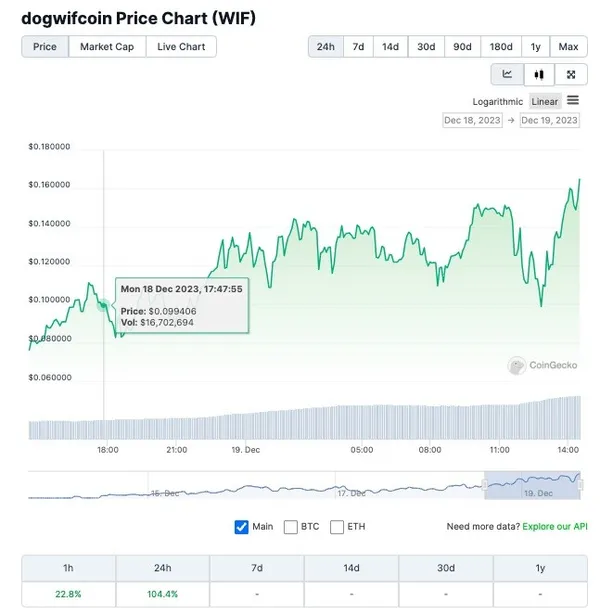Enable the ETH comparison checkbox
600x615 pixels.
coord(337,527)
